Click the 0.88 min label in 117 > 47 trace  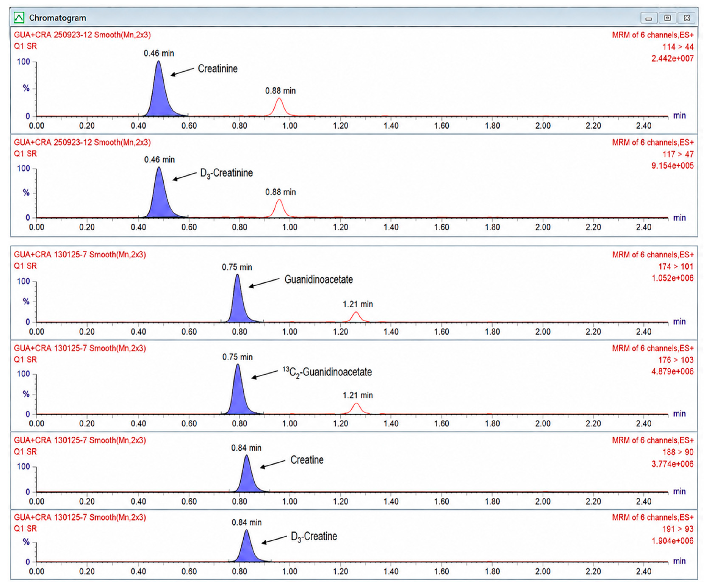(280, 192)
